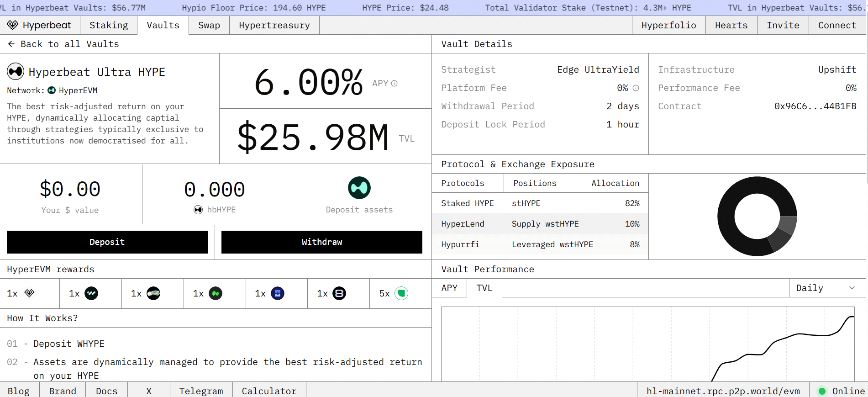Open the Telegram footer link
The width and height of the screenshot is (868, 397).
[x=201, y=391]
